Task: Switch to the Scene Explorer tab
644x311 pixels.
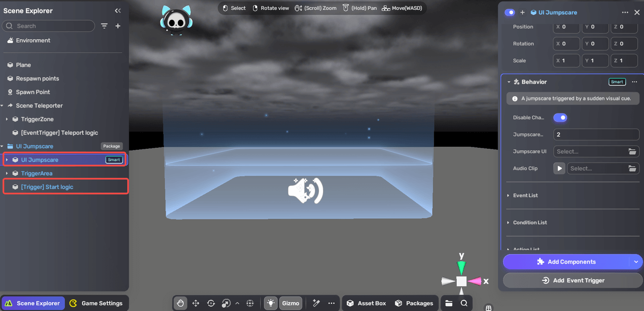Action: point(33,303)
